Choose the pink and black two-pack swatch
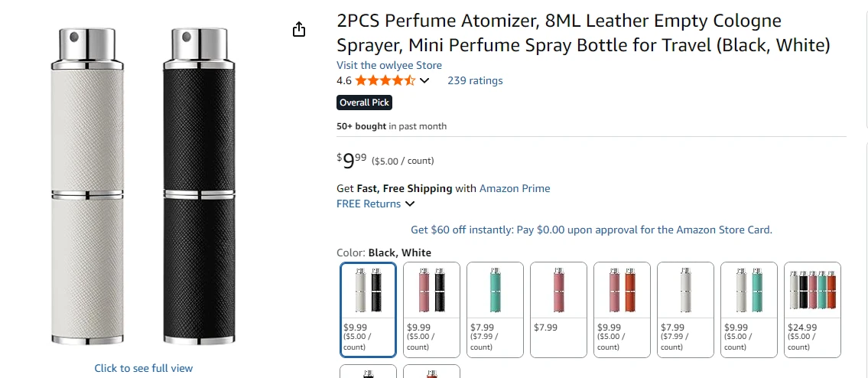Screen dimensions: 868x378 [x=431, y=309]
